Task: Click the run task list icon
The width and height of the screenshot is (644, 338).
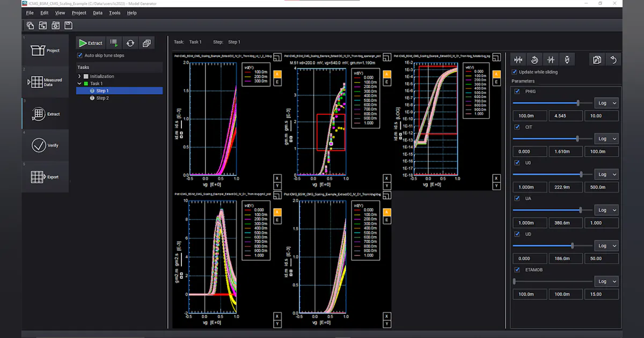Action: click(x=114, y=43)
